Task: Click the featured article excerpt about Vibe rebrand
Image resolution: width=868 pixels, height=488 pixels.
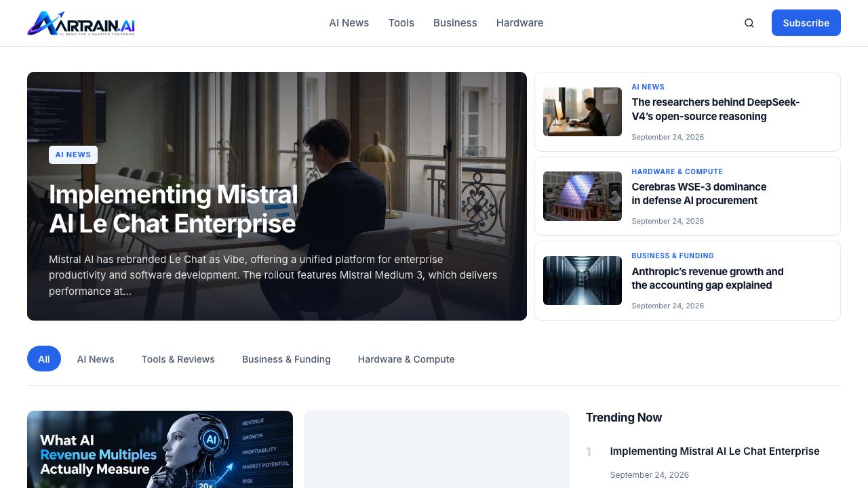Action: click(x=273, y=275)
